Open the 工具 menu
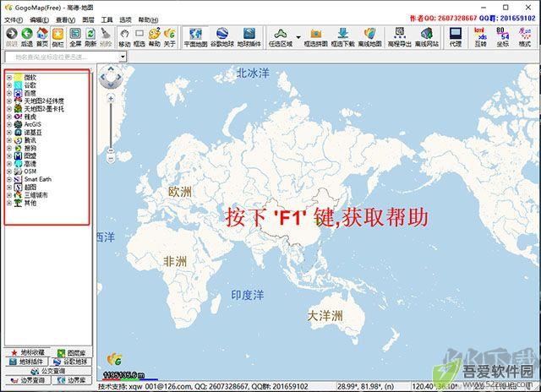Viewport: 541px width, 392px height. click(x=107, y=20)
